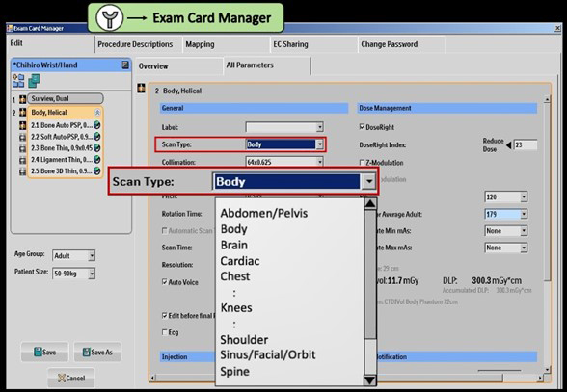The width and height of the screenshot is (567, 392).
Task: Switch to the Procedure Descriptions tab
Action: [x=135, y=44]
